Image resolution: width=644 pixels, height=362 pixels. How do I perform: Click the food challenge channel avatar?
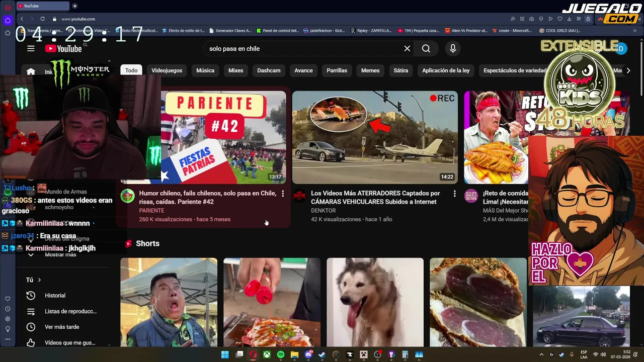tap(471, 196)
